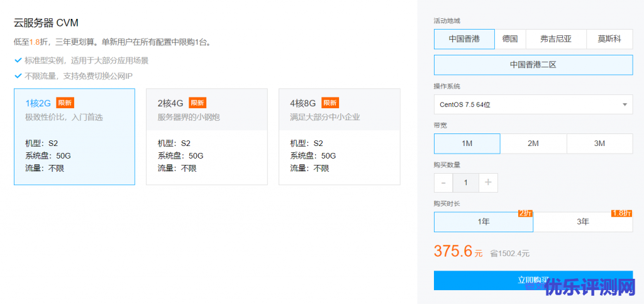Select 3年 purchase duration

(583, 222)
